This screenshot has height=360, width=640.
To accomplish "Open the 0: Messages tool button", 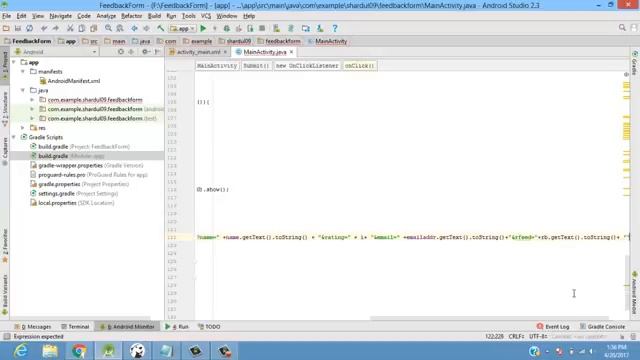I will [33, 327].
